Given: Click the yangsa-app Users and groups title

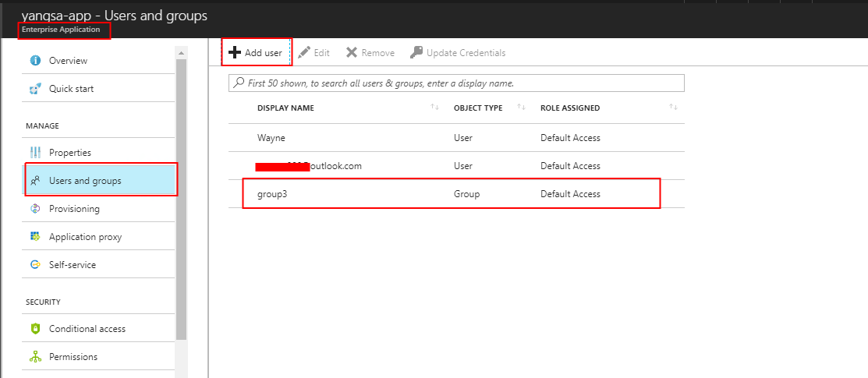Looking at the screenshot, I should 114,16.
